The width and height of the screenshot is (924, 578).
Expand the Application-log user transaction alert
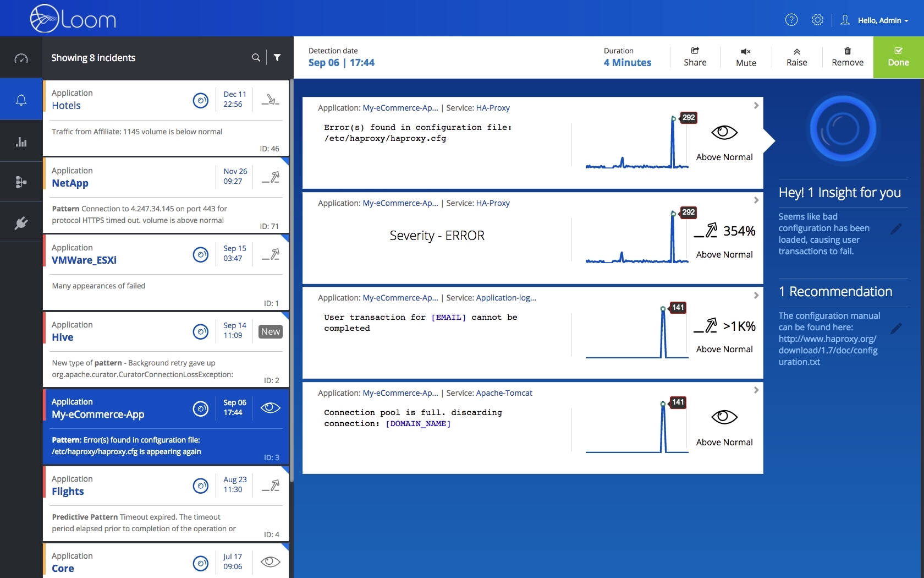[756, 295]
